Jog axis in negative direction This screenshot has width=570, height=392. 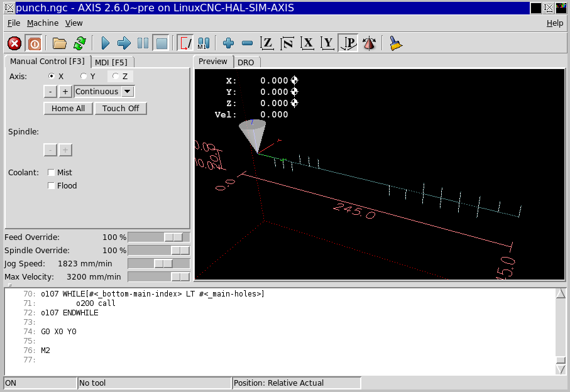pyautogui.click(x=50, y=92)
